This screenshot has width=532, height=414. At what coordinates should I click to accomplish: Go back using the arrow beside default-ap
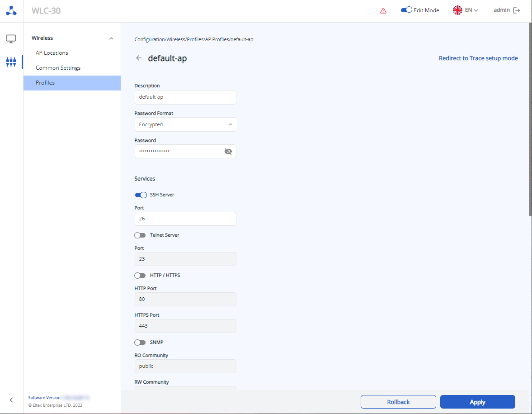[139, 58]
